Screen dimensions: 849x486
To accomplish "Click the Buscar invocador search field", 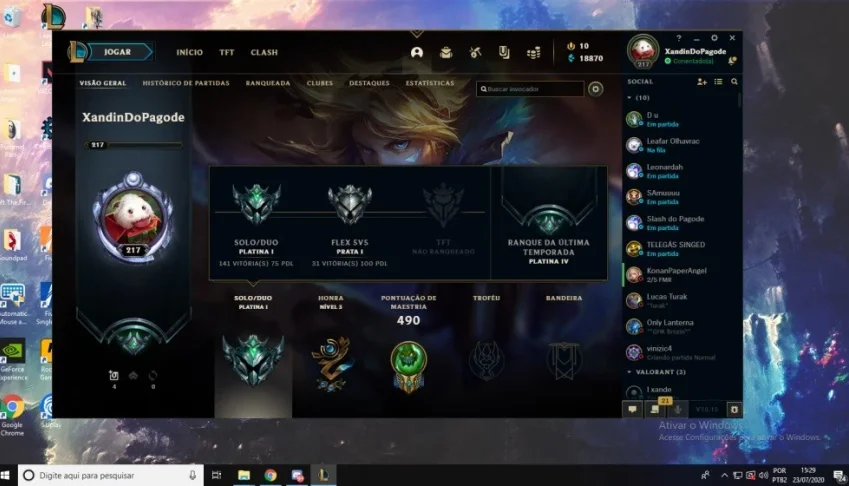I will (x=530, y=89).
